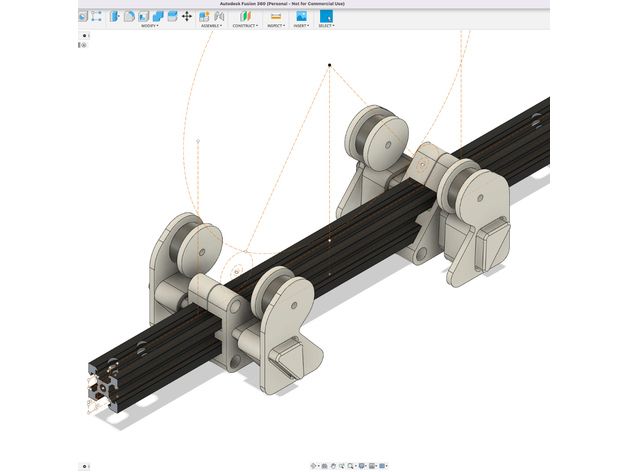Viewport: 628px width, 472px height.
Task: Activate the Move/Copy arrows tool
Action: (x=187, y=17)
